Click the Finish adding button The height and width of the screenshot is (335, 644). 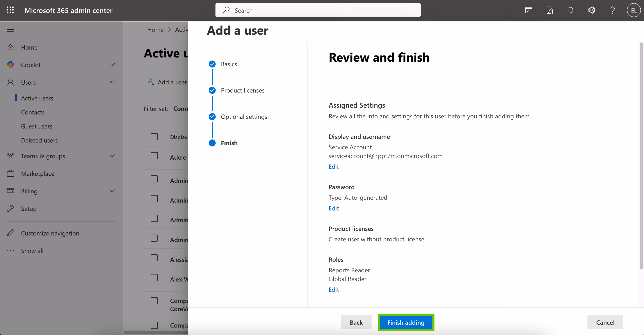pos(406,322)
